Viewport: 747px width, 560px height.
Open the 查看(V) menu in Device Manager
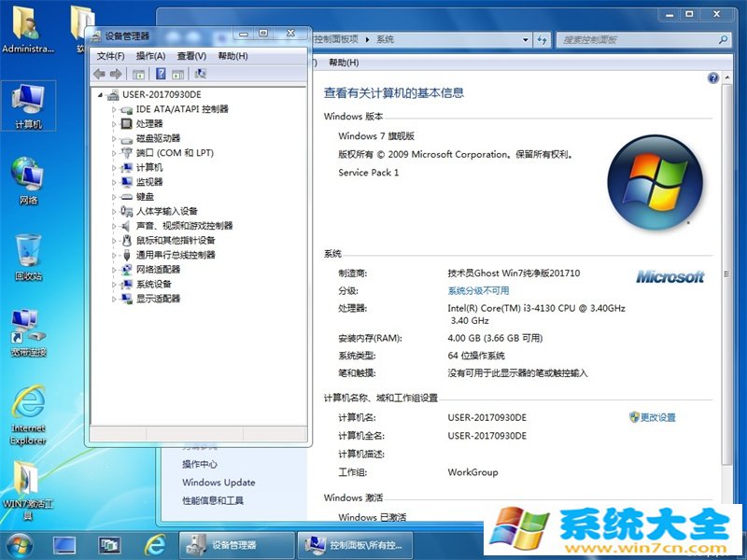tap(189, 54)
